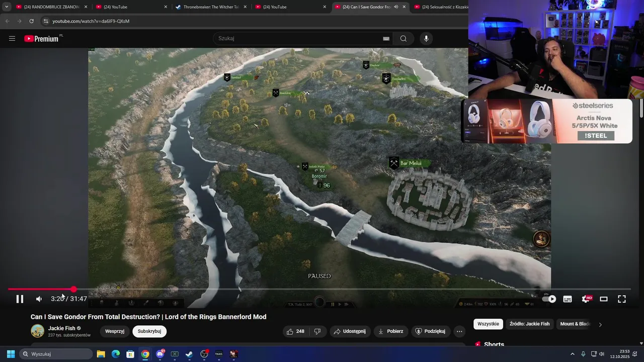Click the Podziękuj thanks button
This screenshot has height=362, width=644.
(x=431, y=331)
